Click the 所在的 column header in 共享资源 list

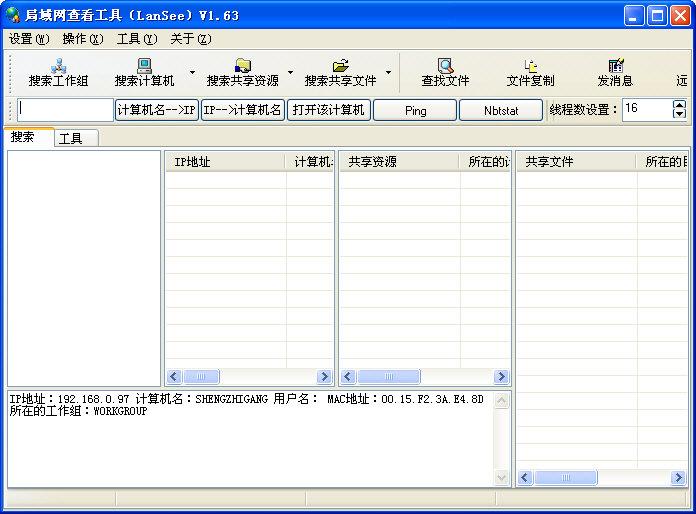485,162
